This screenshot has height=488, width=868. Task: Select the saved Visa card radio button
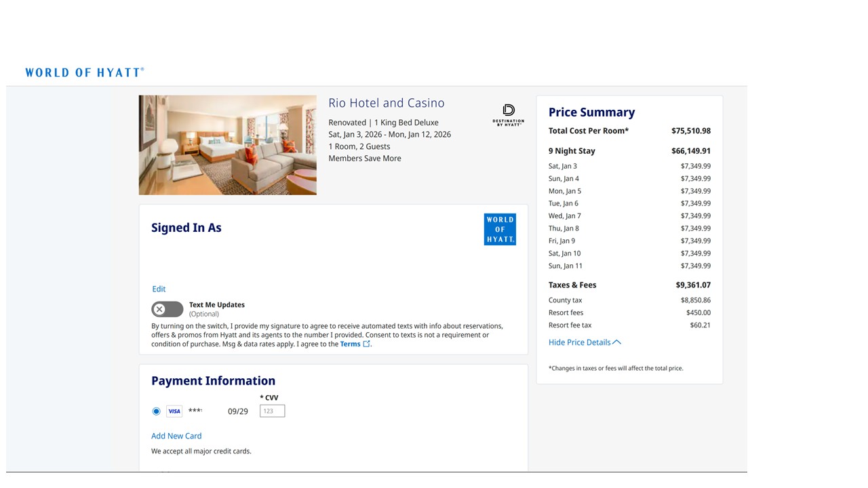tap(157, 411)
